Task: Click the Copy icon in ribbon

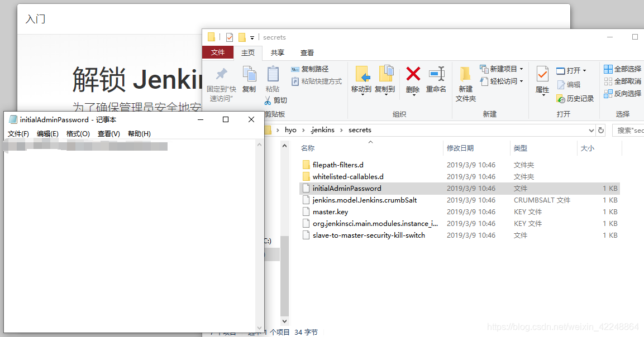Action: (249, 74)
